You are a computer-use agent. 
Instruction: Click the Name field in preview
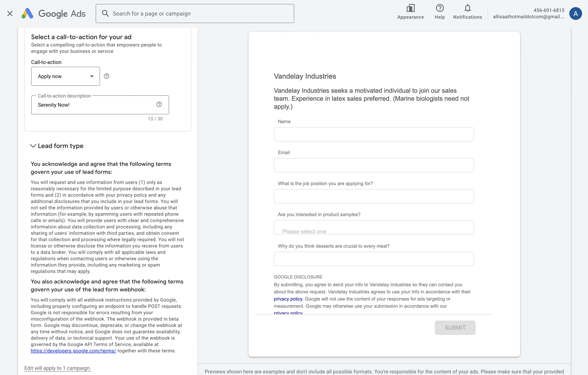tap(374, 134)
